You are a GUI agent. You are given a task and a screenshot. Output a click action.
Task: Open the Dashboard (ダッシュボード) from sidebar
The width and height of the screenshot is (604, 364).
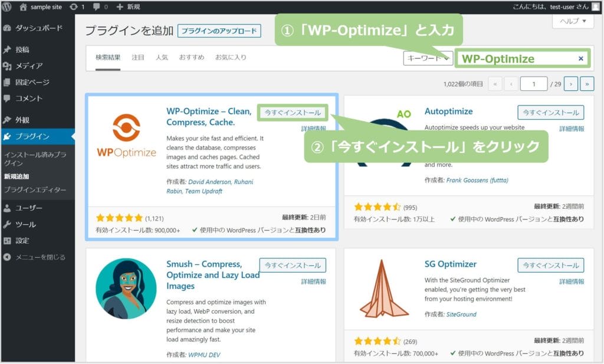click(x=8, y=27)
